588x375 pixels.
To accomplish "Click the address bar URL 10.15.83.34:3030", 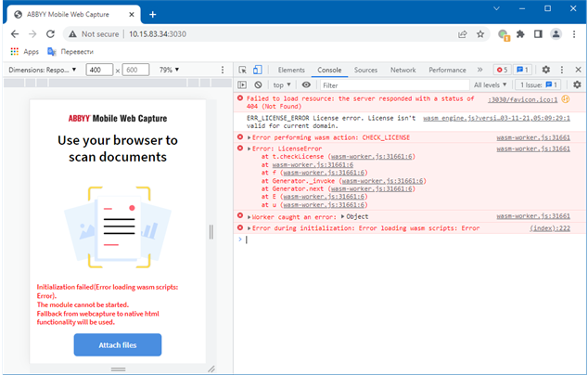I will [x=158, y=34].
